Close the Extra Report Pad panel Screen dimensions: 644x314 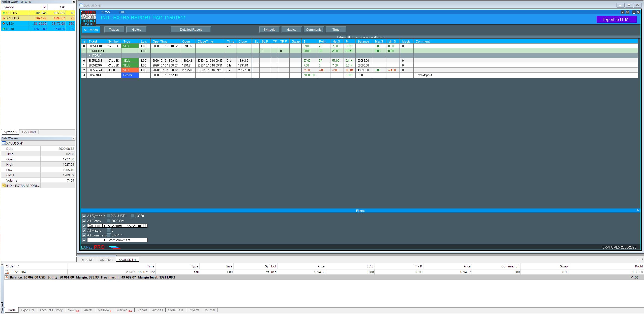coord(638,12)
